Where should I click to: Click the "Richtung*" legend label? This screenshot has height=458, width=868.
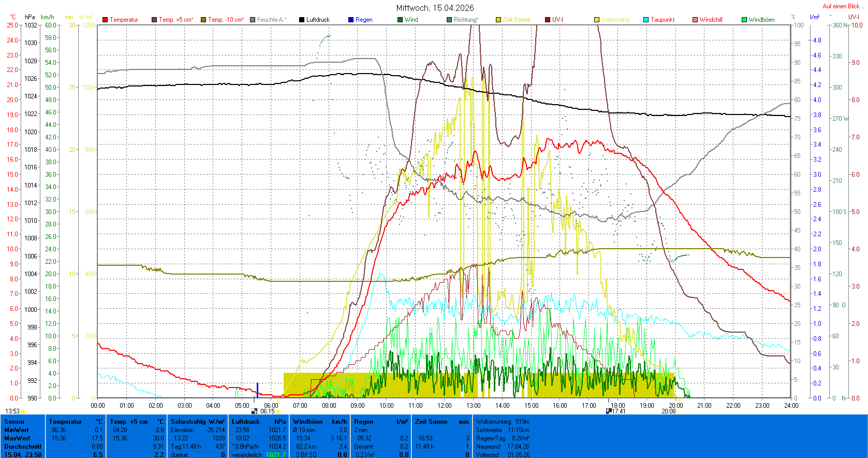466,20
